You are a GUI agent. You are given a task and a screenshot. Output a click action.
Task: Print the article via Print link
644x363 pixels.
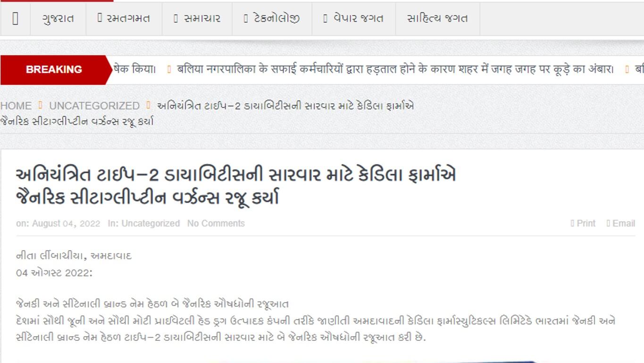click(583, 223)
